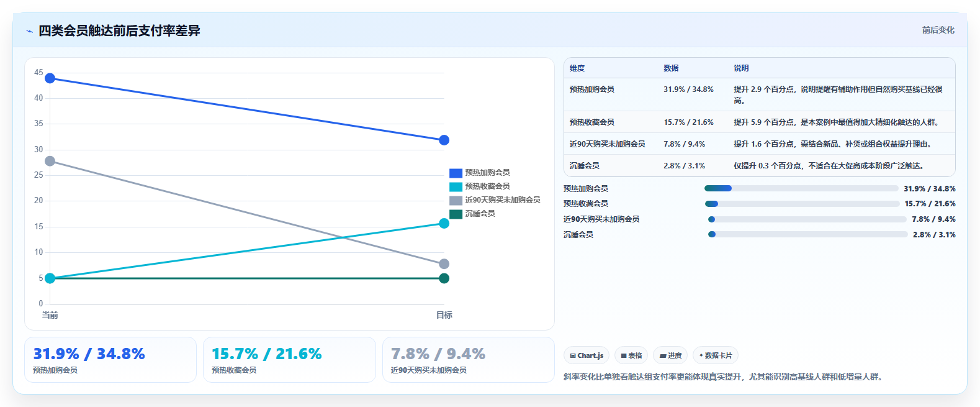Click 预热收藏会员 in the table's second row
This screenshot has width=980, height=407.
coord(592,122)
